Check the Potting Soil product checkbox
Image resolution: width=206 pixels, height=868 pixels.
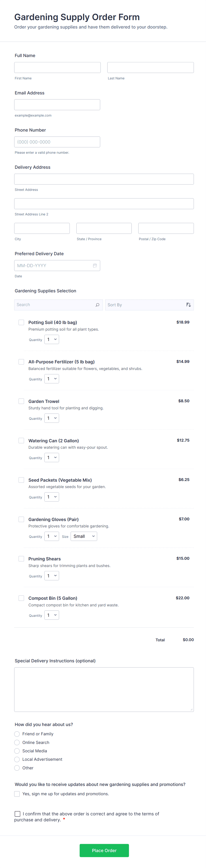[x=21, y=322]
